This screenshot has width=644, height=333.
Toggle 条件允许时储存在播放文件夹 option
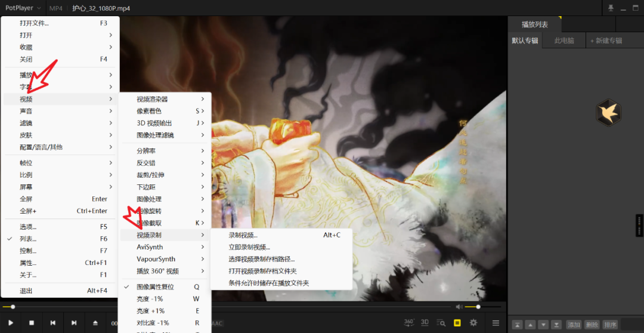click(281, 283)
